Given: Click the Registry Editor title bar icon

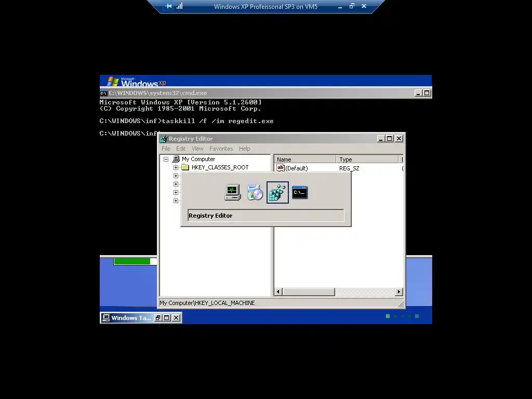Looking at the screenshot, I should pyautogui.click(x=164, y=139).
